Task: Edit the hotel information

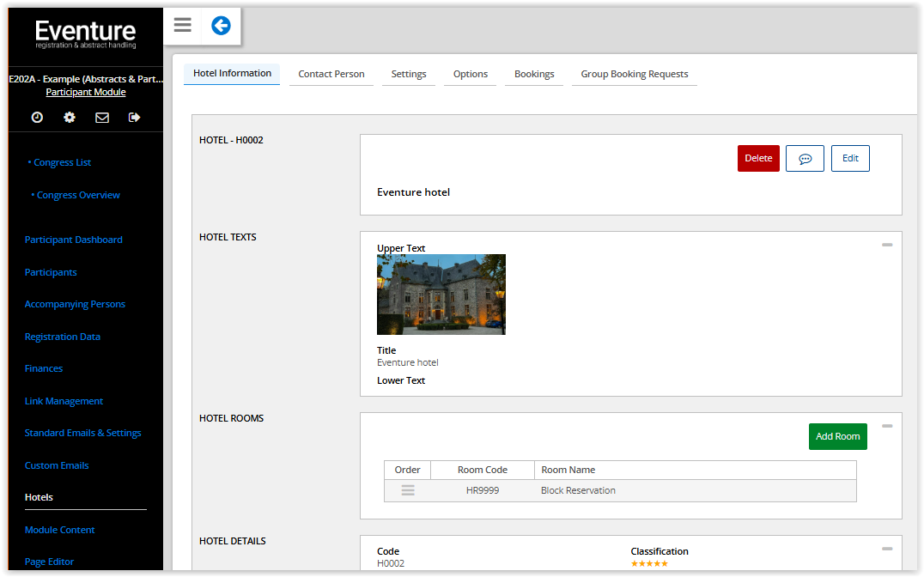Action: pos(850,159)
